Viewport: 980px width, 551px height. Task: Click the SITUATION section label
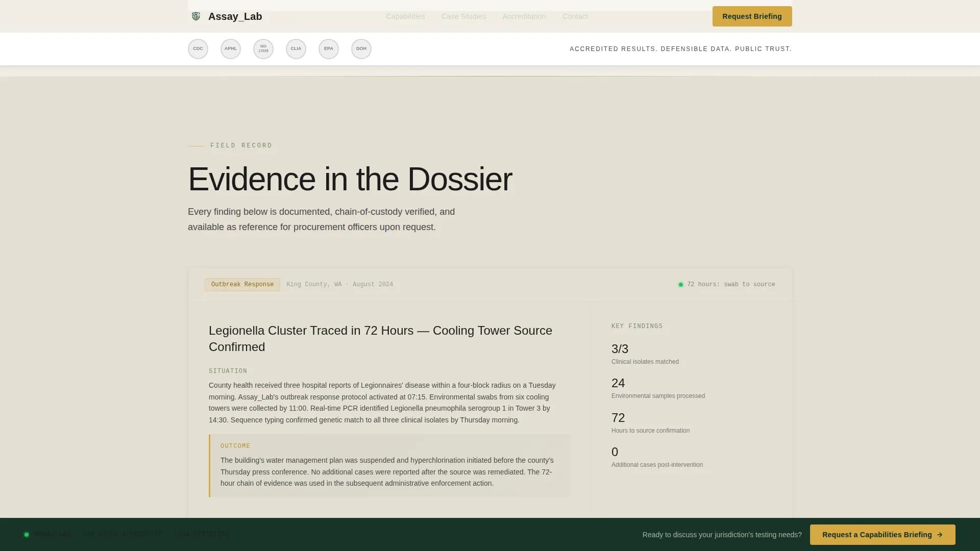coord(228,371)
